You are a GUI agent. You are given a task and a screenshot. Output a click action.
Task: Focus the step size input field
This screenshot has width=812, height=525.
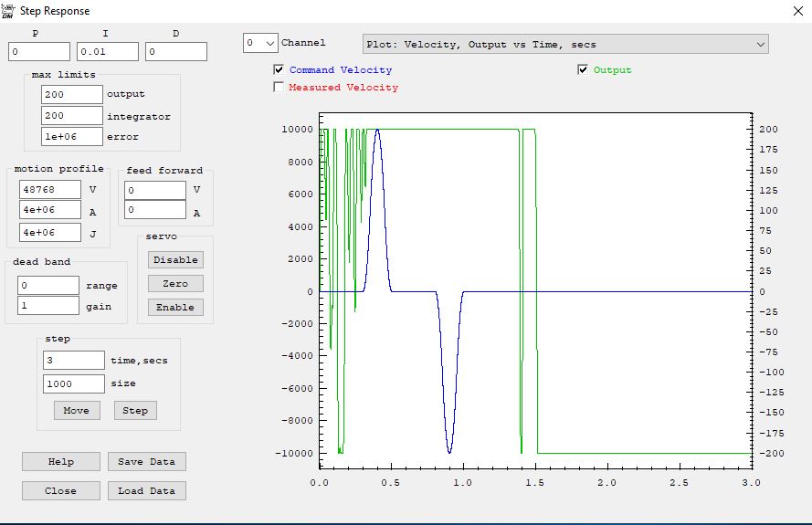(74, 384)
